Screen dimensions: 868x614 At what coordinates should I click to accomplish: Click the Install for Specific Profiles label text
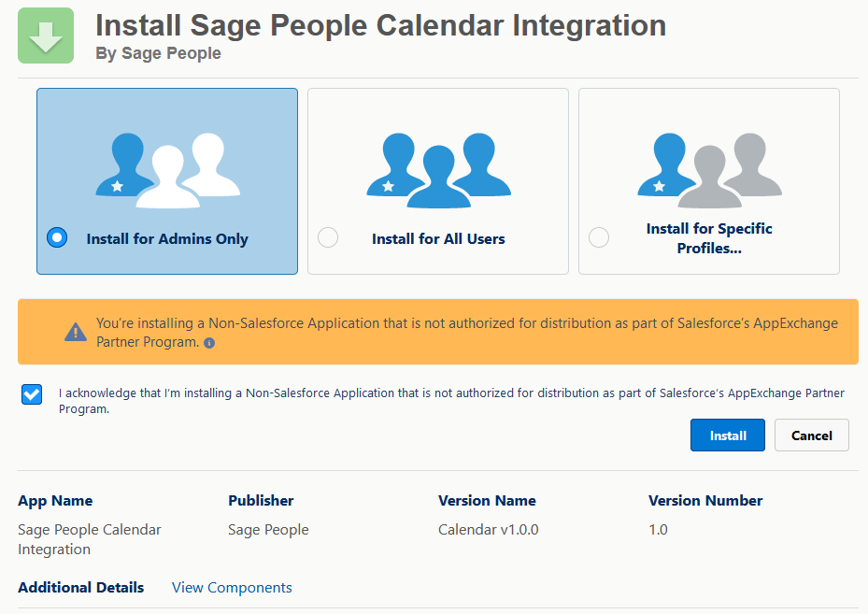(709, 238)
